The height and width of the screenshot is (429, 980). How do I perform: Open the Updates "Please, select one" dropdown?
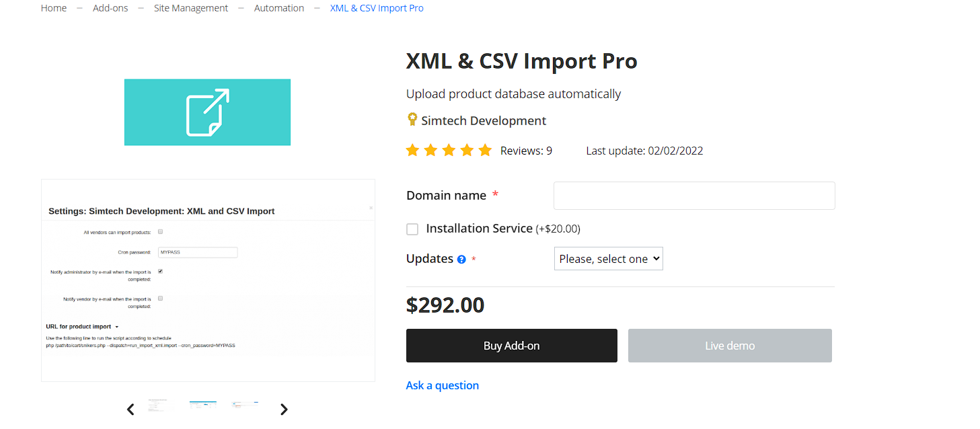pos(608,259)
